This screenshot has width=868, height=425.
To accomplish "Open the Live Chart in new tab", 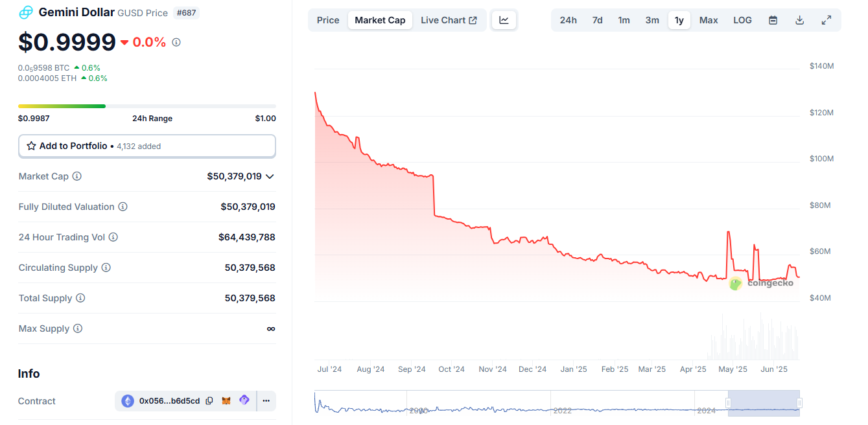I will (x=449, y=20).
